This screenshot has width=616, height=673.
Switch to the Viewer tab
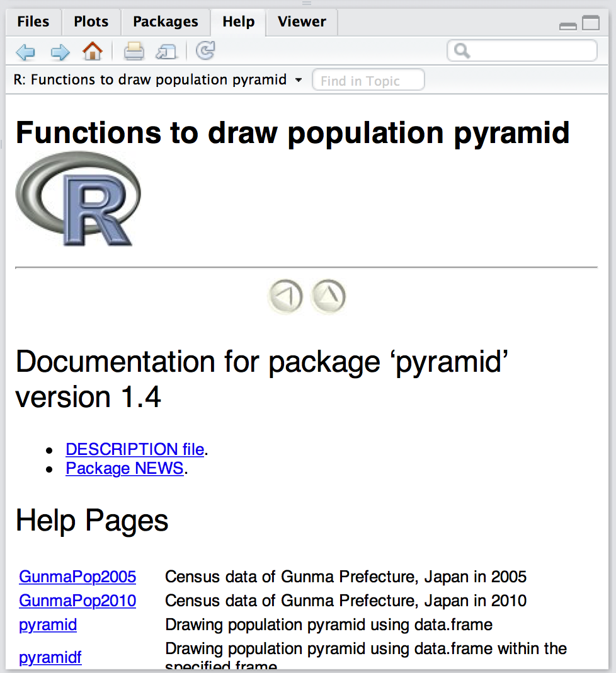coord(302,21)
